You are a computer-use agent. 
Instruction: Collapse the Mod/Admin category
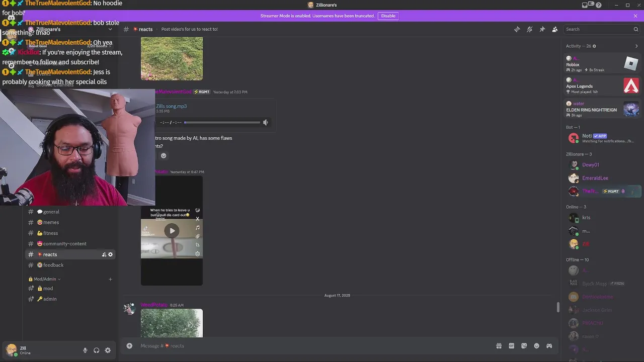pos(44,279)
